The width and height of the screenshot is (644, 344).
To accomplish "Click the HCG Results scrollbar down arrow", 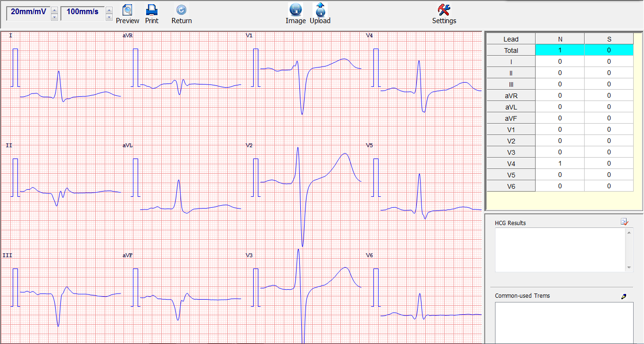I will point(629,268).
